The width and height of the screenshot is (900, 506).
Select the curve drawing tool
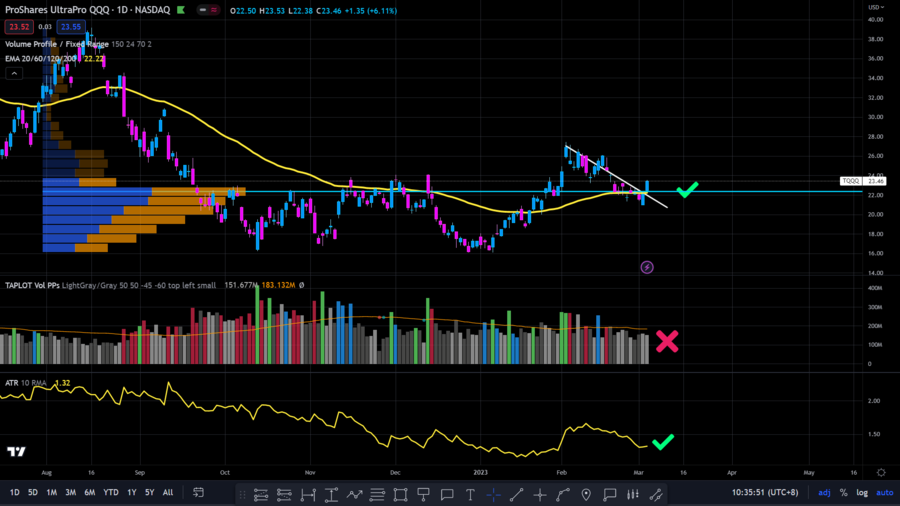click(563, 495)
